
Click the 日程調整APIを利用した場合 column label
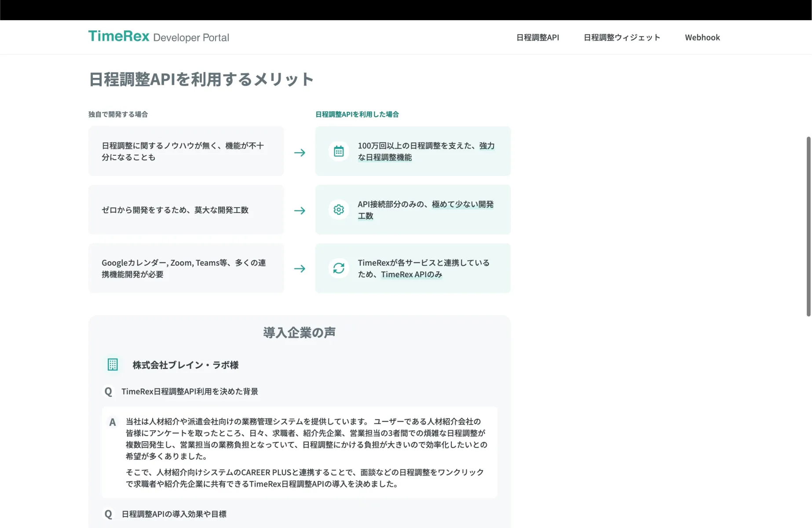tap(357, 114)
